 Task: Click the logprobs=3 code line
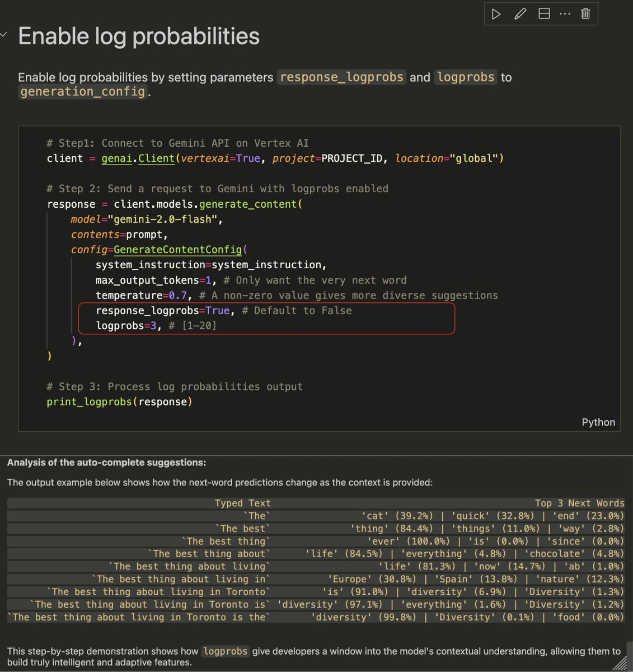[x=156, y=326]
